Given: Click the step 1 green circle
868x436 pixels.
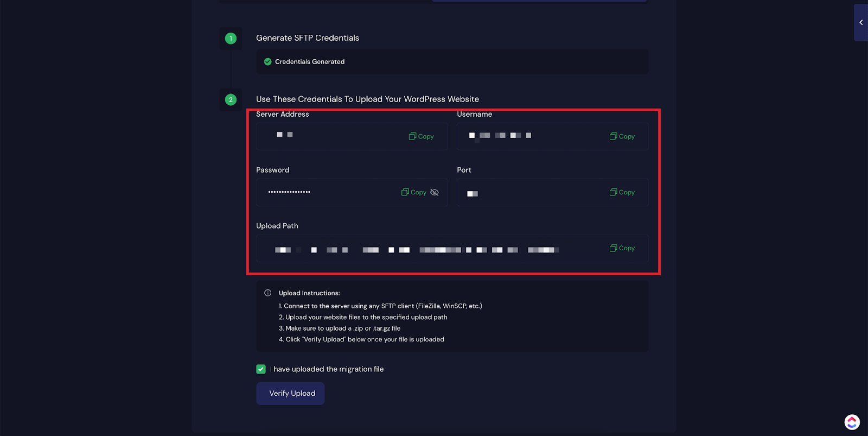Looking at the screenshot, I should coord(231,39).
